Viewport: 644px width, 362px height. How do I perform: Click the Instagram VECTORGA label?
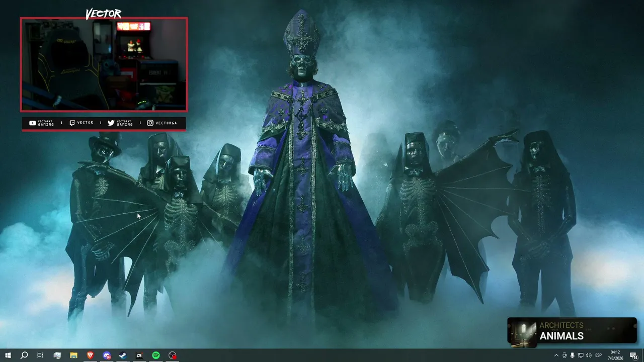coord(162,123)
